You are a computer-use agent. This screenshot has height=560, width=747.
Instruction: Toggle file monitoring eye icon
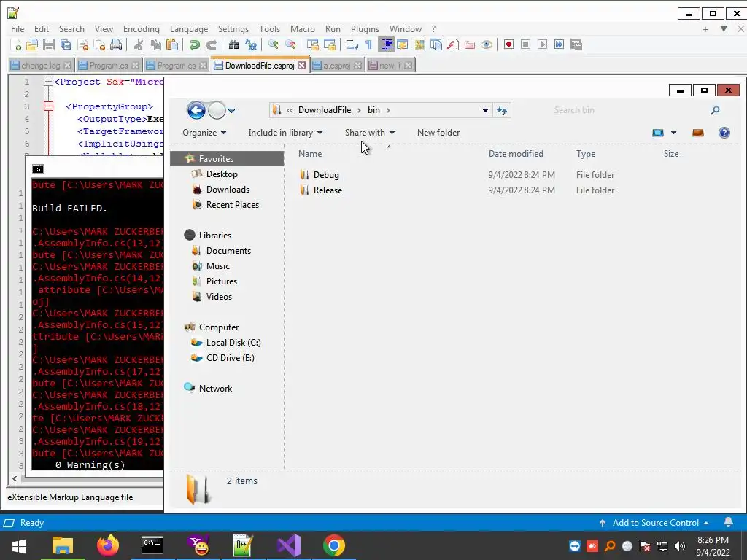click(x=487, y=44)
